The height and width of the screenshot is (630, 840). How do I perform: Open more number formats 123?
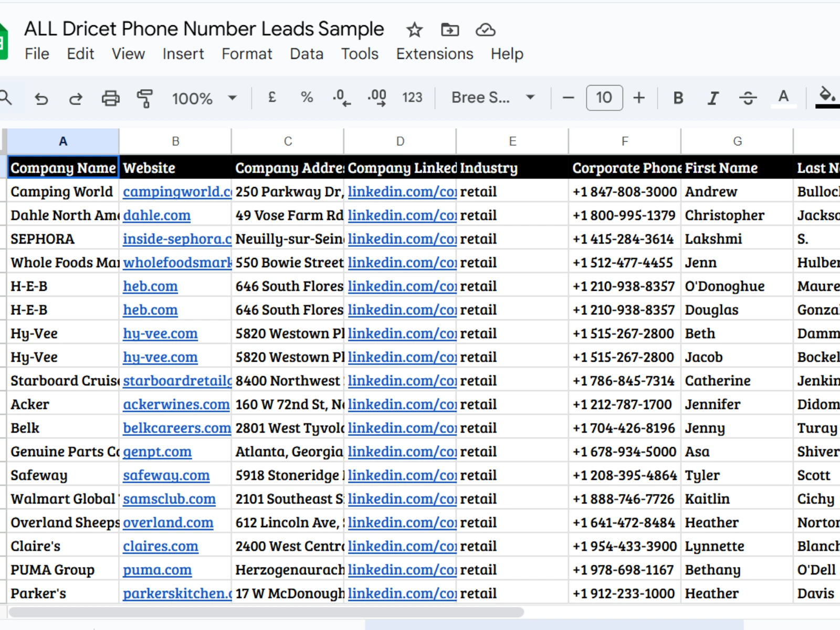412,98
